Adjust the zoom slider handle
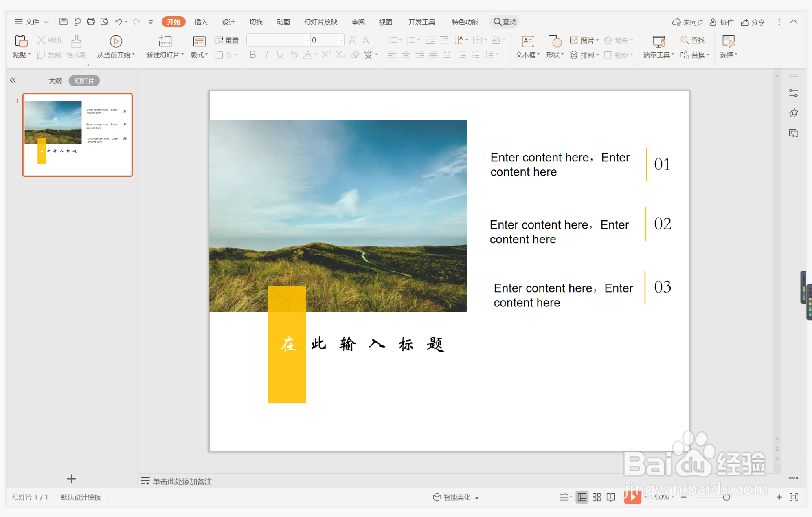The height and width of the screenshot is (517, 812). 726,497
